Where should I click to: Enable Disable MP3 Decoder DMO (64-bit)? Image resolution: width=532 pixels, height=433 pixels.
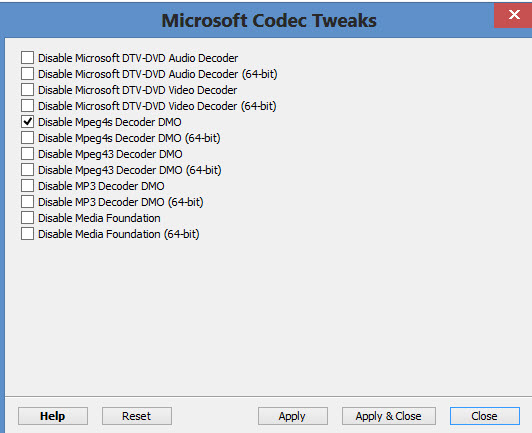[27, 202]
